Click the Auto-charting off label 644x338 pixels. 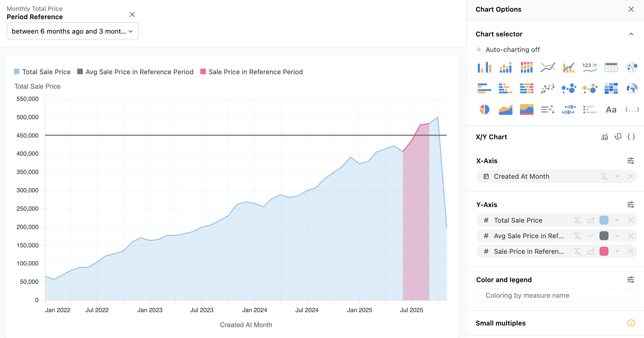[512, 49]
